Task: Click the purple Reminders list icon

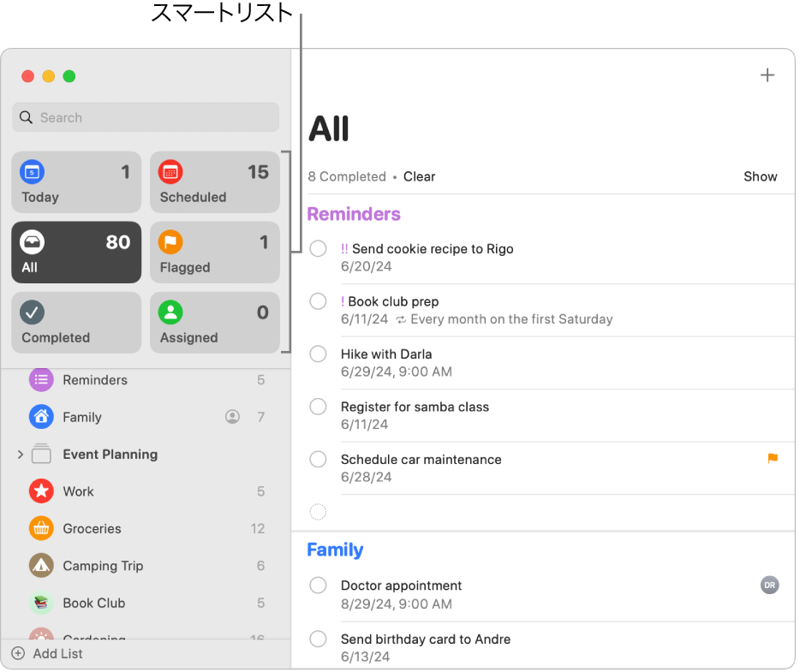Action: click(41, 380)
